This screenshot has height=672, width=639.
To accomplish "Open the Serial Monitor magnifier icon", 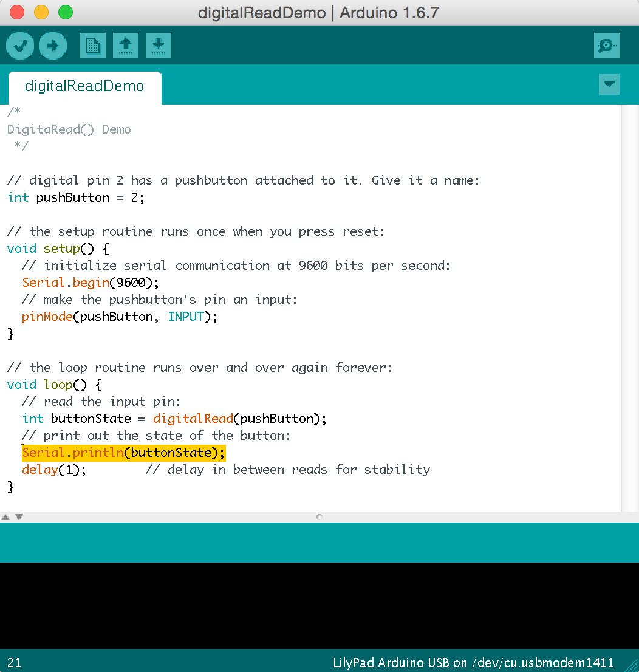I will (606, 46).
